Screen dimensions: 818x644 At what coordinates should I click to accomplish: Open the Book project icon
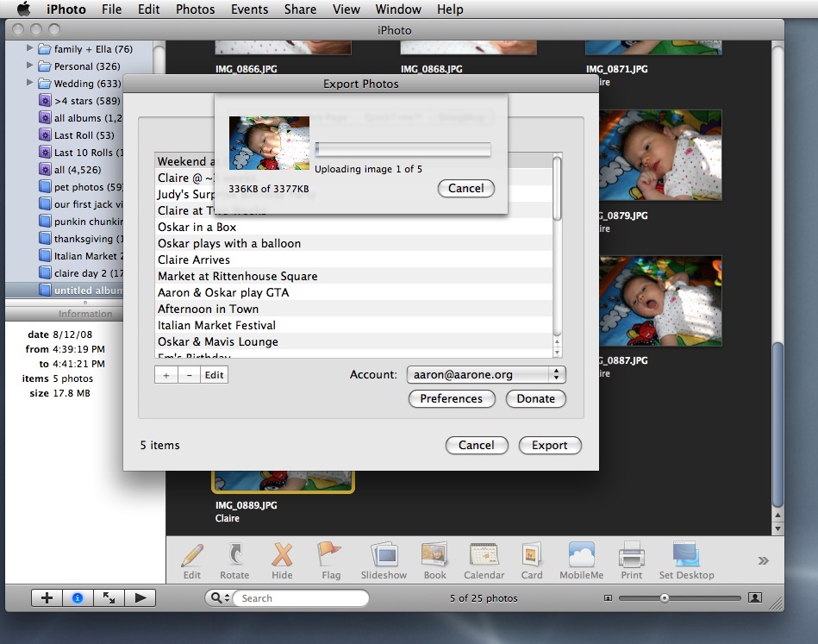[x=434, y=555]
